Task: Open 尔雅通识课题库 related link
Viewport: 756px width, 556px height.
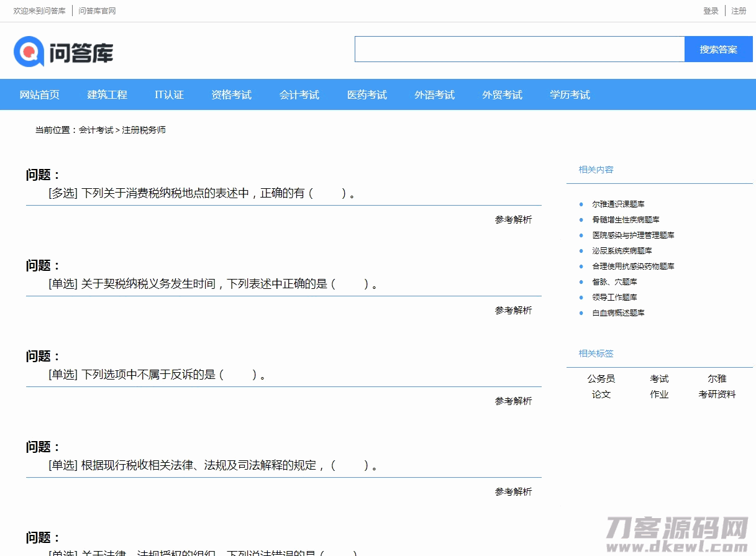Action: [x=618, y=204]
